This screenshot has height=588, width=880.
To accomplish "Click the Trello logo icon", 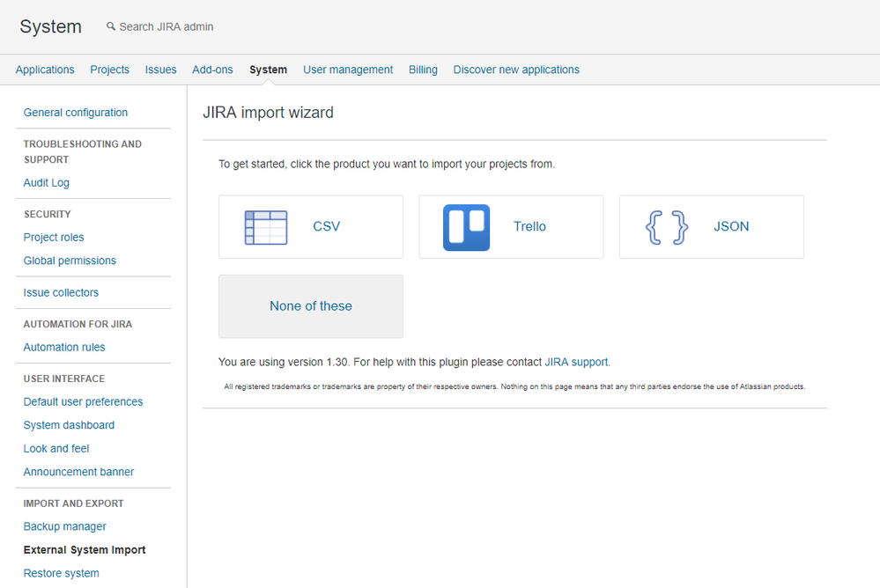I will 466,227.
